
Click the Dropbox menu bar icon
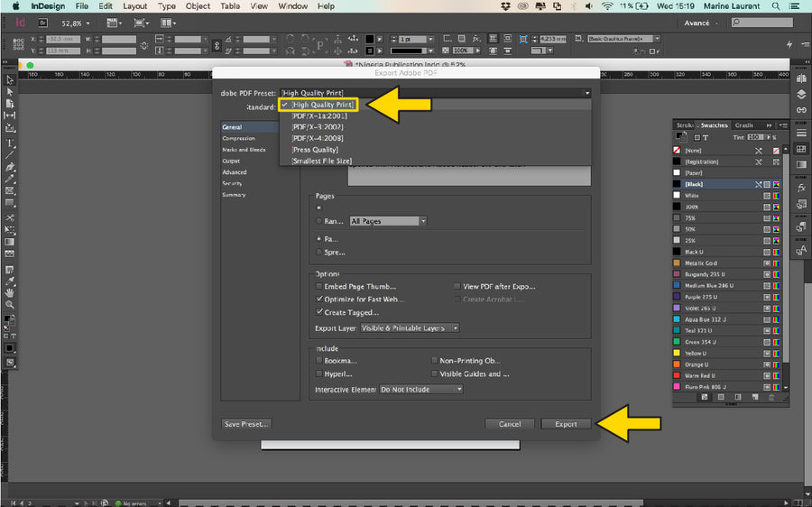506,6
